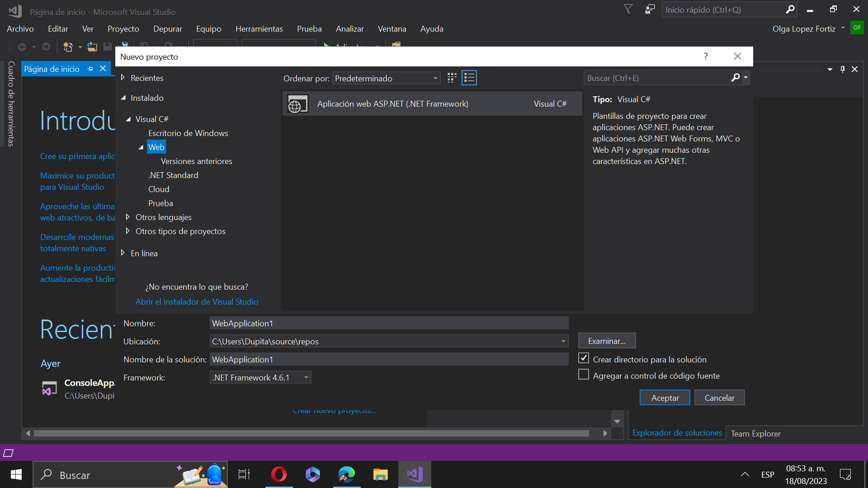The image size is (868, 488).
Task: Open the dialog help question mark
Action: coord(705,56)
